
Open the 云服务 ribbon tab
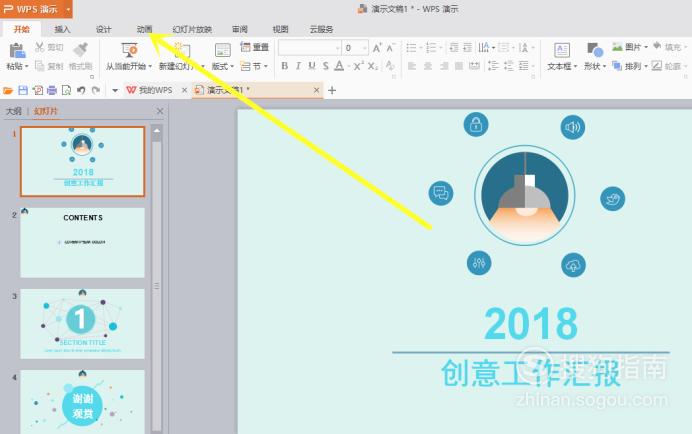pos(321,29)
